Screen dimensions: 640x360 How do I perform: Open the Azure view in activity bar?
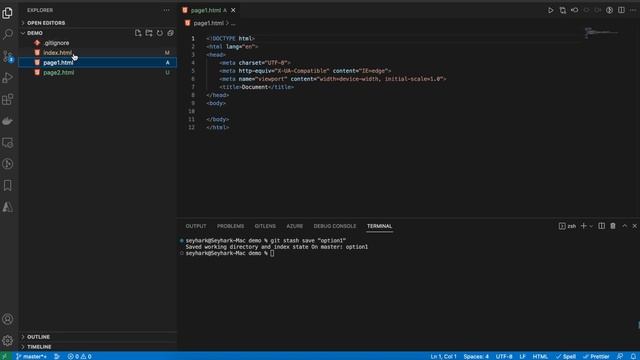pyautogui.click(x=7, y=207)
